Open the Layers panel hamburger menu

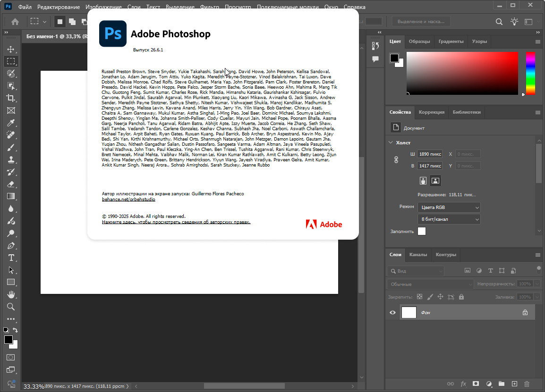[538, 255]
